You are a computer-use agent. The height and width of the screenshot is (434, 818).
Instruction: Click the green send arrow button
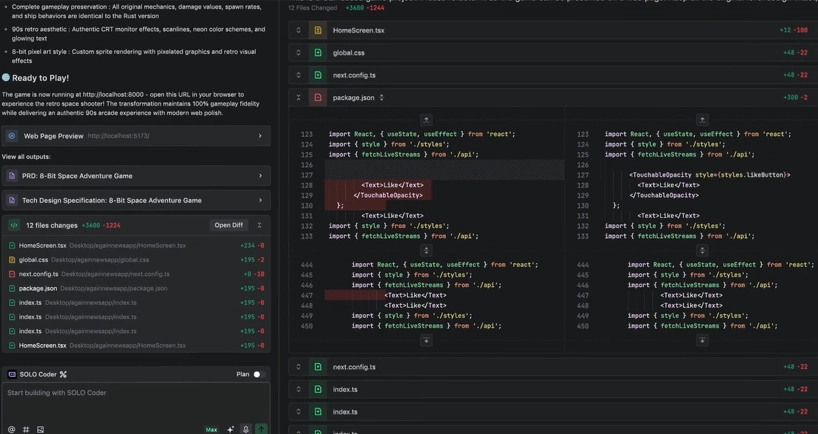(x=261, y=429)
